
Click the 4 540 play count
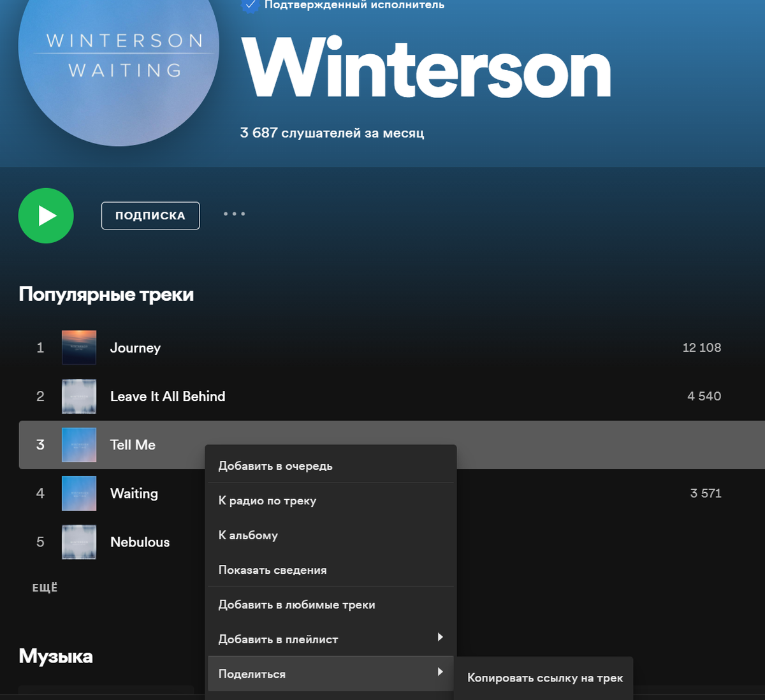704,396
